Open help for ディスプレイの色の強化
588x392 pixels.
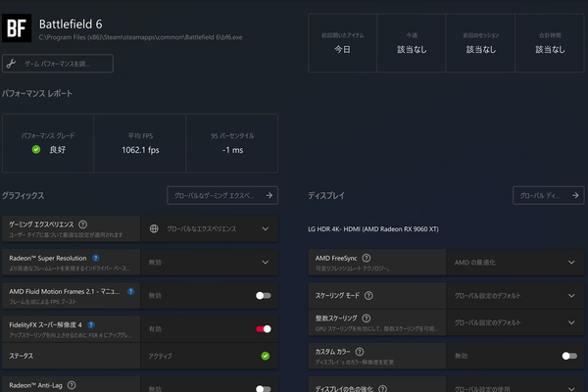[382, 389]
